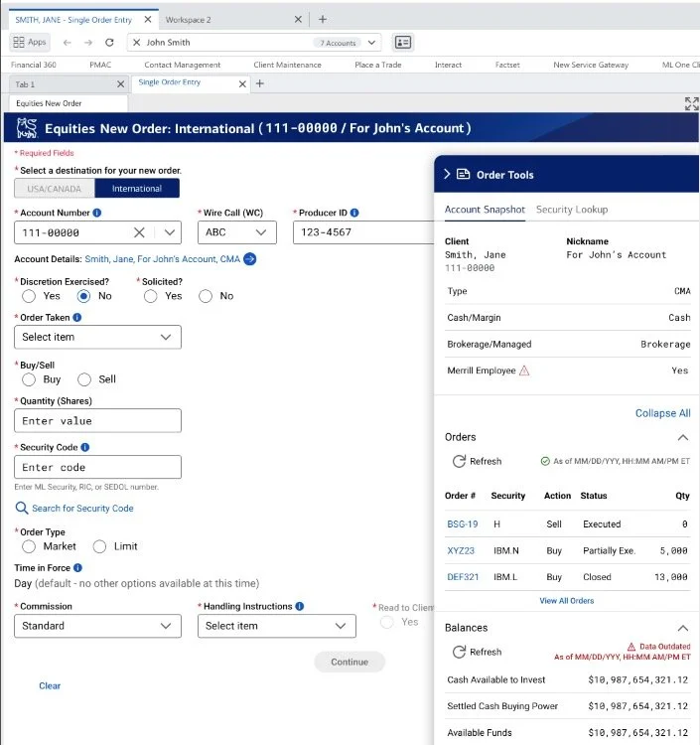Clear the account number 111-00000
This screenshot has height=745, width=700.
(139, 232)
